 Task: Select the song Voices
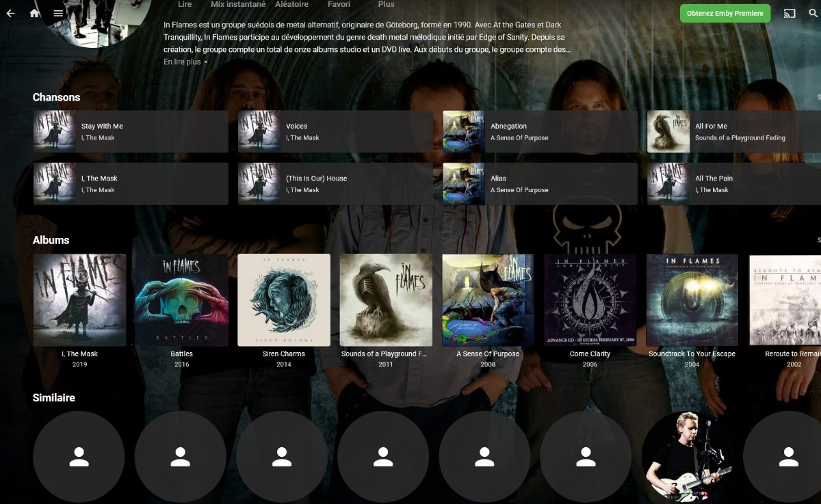335,131
